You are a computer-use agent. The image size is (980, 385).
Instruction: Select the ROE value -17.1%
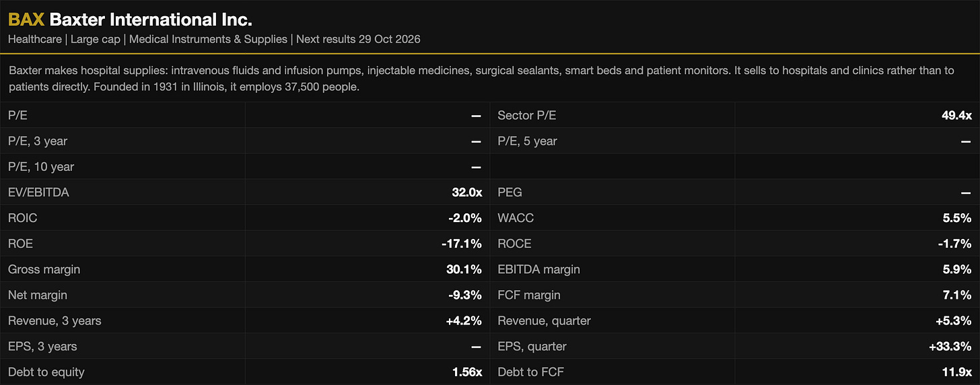click(462, 244)
